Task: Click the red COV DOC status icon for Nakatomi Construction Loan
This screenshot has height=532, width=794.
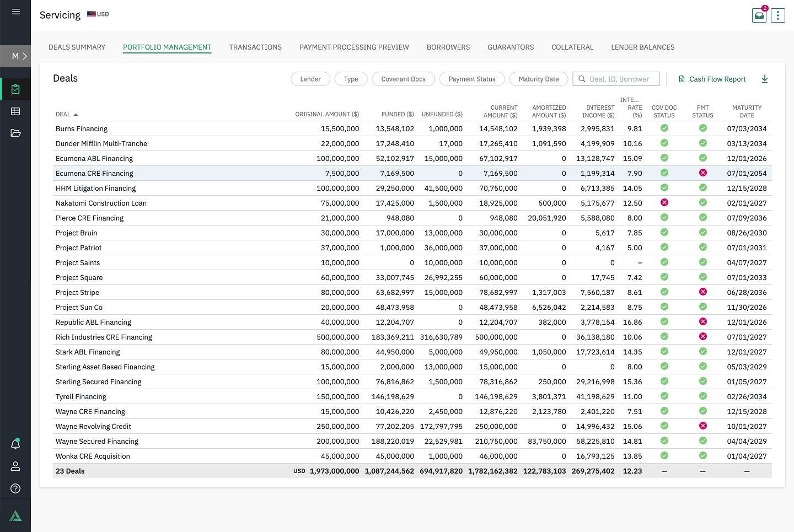Action: (x=664, y=203)
